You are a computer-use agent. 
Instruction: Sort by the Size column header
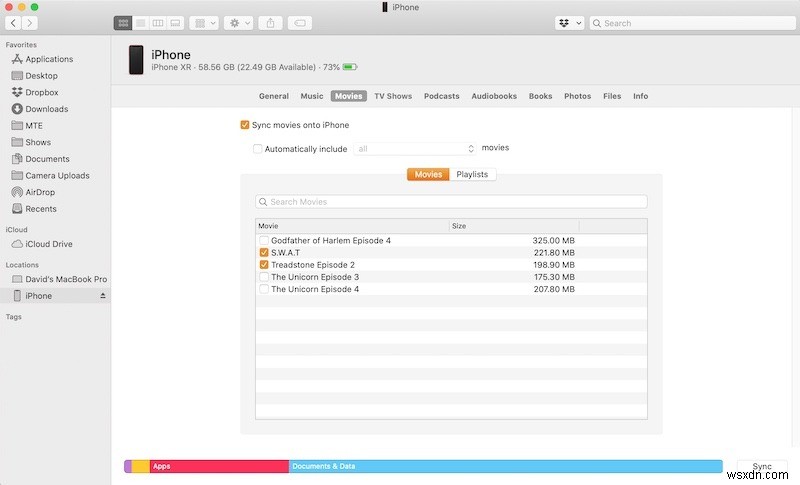click(x=514, y=226)
